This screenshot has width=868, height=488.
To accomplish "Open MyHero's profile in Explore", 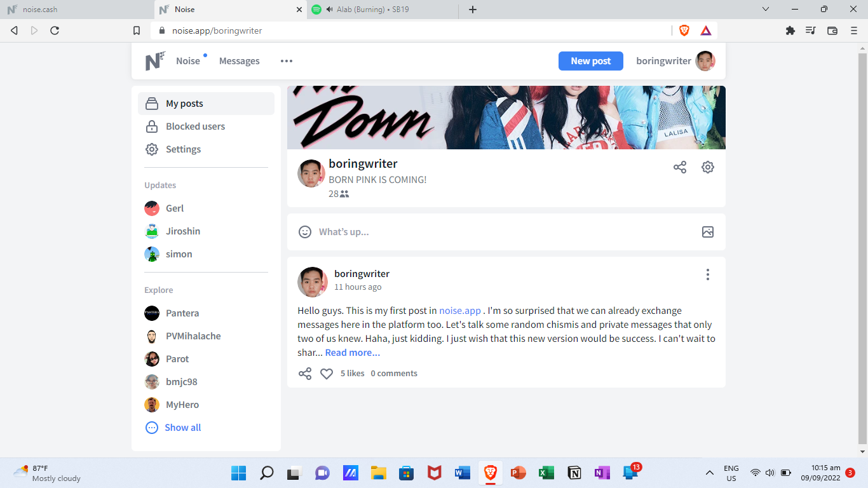I will pyautogui.click(x=172, y=405).
